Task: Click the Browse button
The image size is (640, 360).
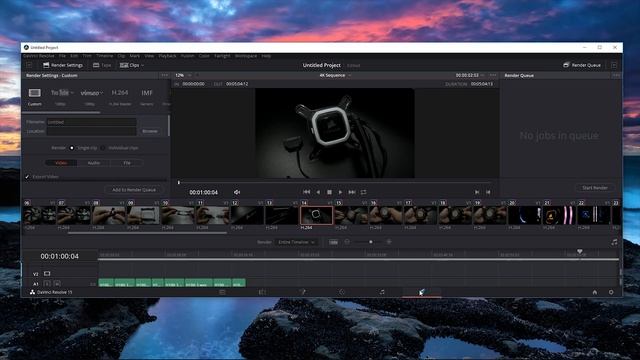Action: click(x=150, y=131)
